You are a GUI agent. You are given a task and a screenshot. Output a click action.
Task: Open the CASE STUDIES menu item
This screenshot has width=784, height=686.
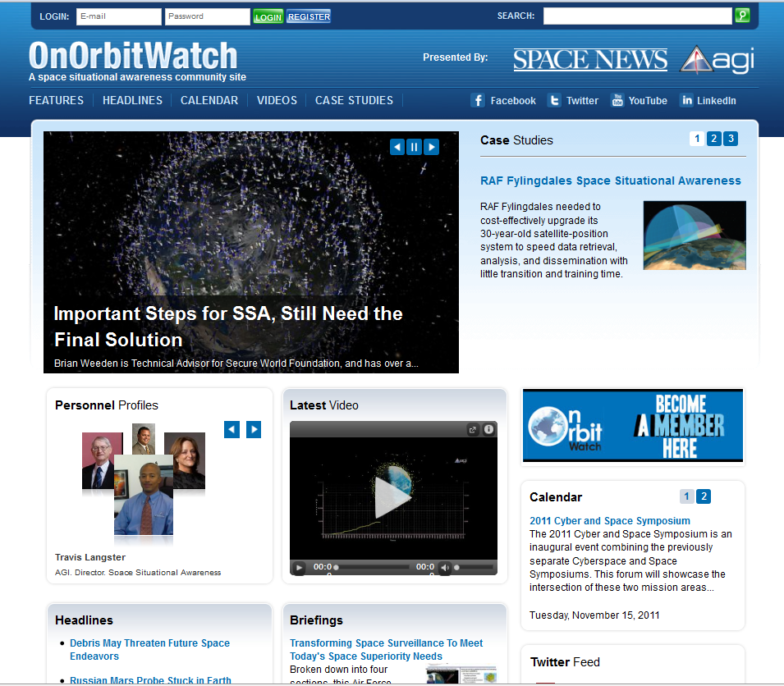pos(354,100)
